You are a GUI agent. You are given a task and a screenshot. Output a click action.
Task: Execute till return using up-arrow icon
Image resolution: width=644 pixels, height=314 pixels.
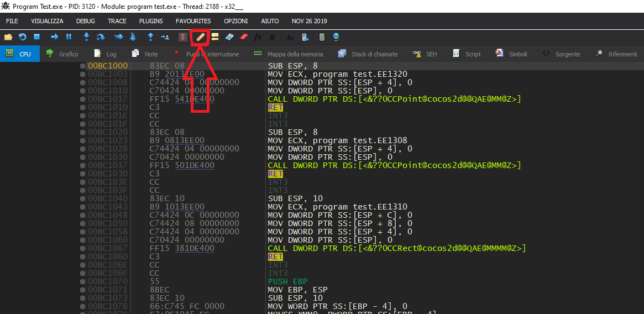tap(151, 37)
